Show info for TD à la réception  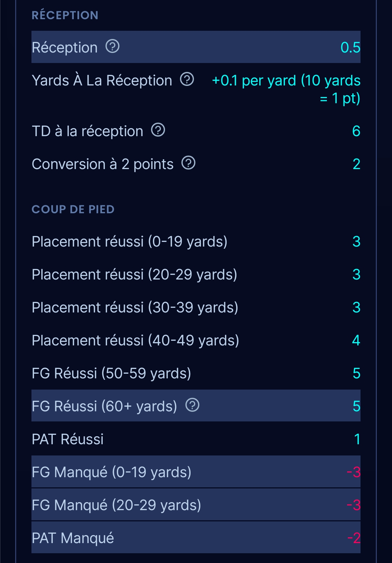tap(158, 130)
